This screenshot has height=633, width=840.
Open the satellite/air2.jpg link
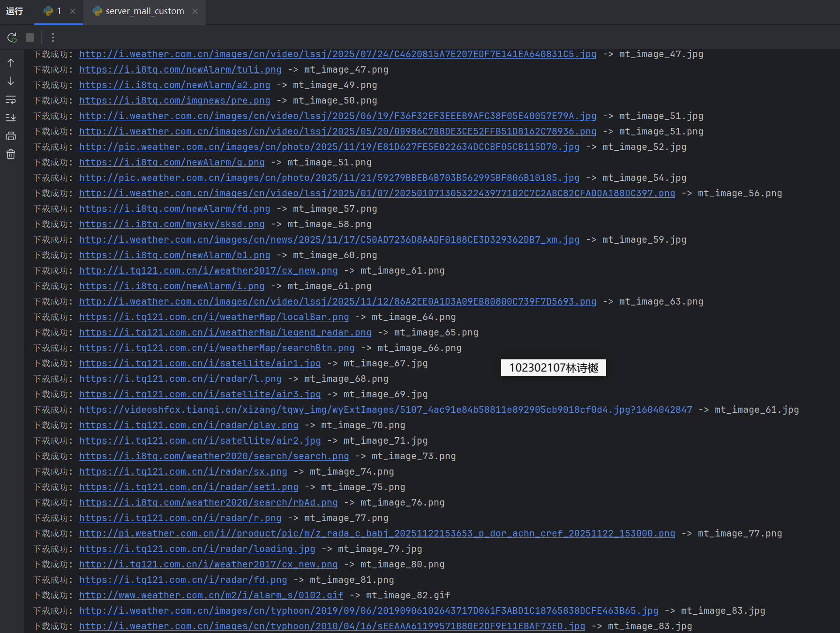tap(200, 440)
